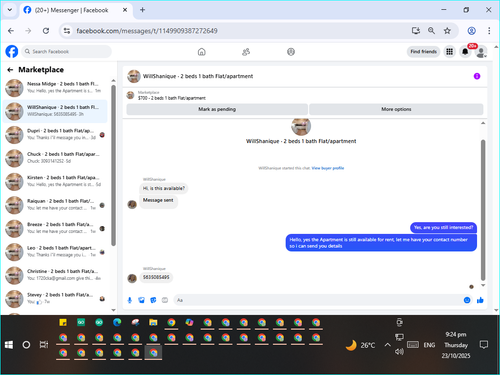This screenshot has height=375, width=500.
Task: Click the phone number message 5635085495
Action: (x=156, y=277)
